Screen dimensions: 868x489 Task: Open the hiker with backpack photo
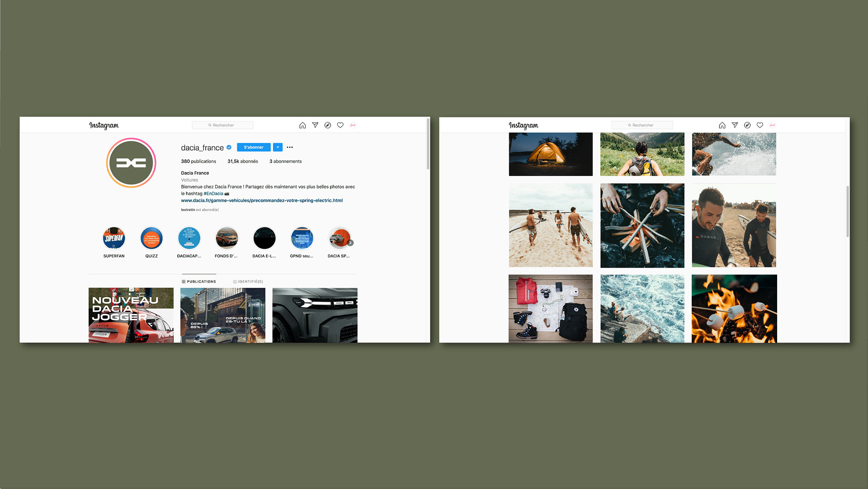point(642,154)
